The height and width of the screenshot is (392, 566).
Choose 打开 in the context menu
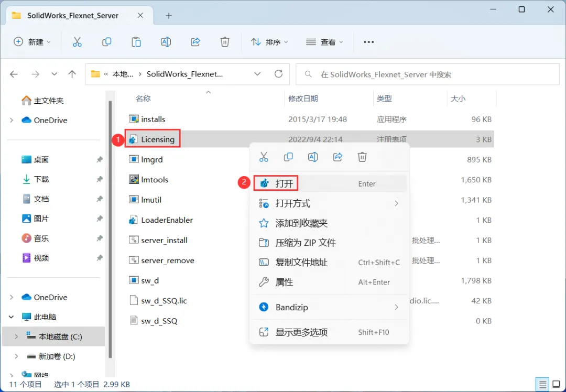[329, 183]
